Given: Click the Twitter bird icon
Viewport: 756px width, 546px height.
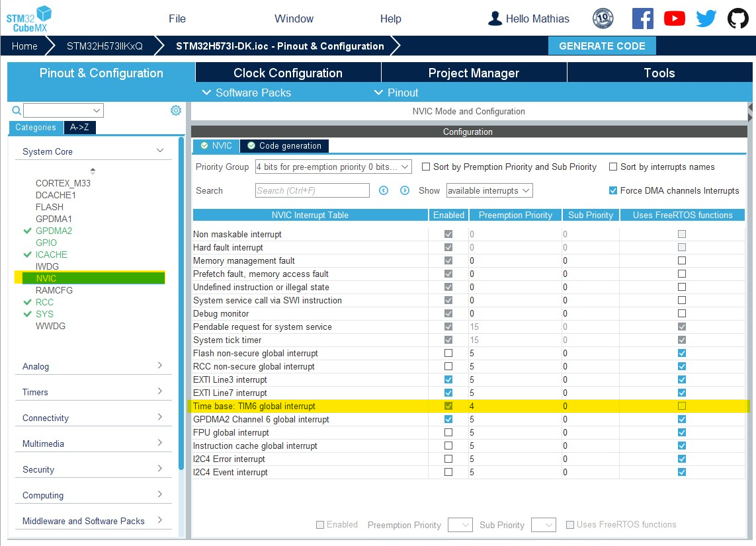Looking at the screenshot, I should pos(706,19).
